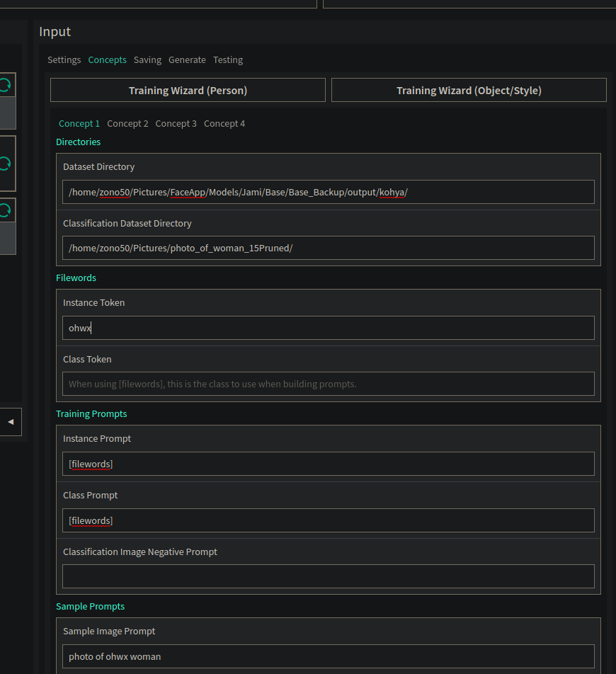616x674 pixels.
Task: Click the Sample Image Prompt field
Action: [328, 656]
